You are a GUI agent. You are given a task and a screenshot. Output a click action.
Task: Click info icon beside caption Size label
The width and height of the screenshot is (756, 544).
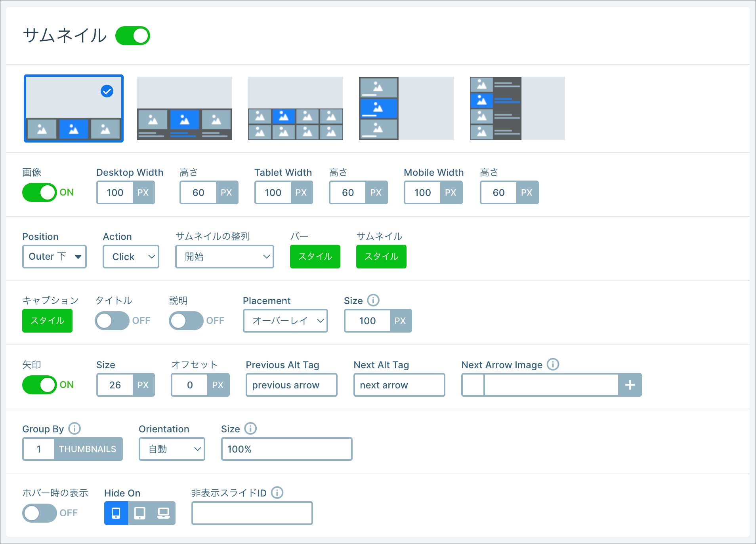tap(373, 300)
